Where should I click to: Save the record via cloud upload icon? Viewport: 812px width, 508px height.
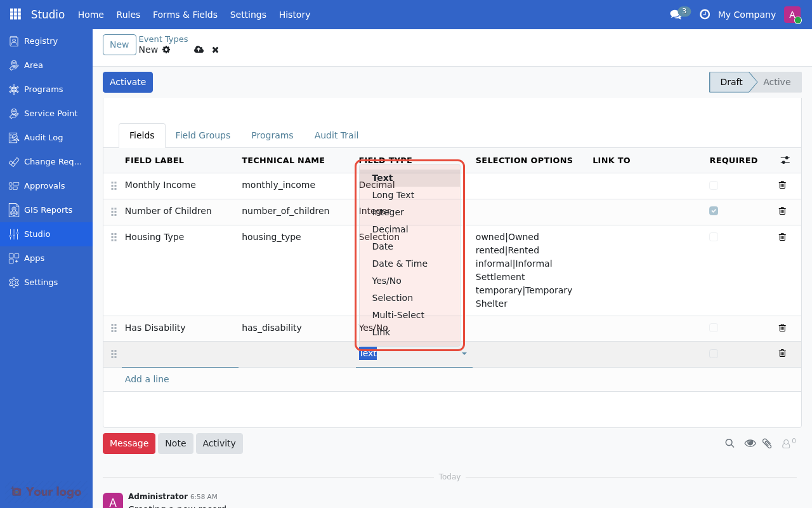199,50
